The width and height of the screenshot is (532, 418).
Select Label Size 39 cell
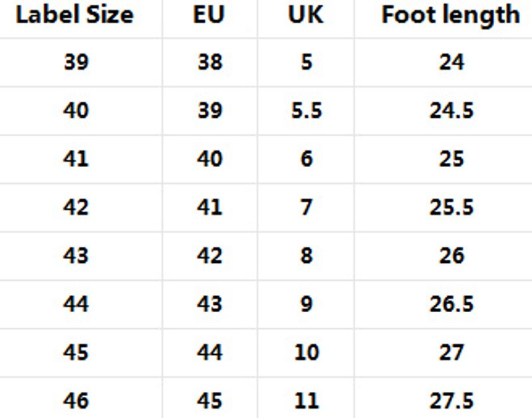[x=76, y=62]
